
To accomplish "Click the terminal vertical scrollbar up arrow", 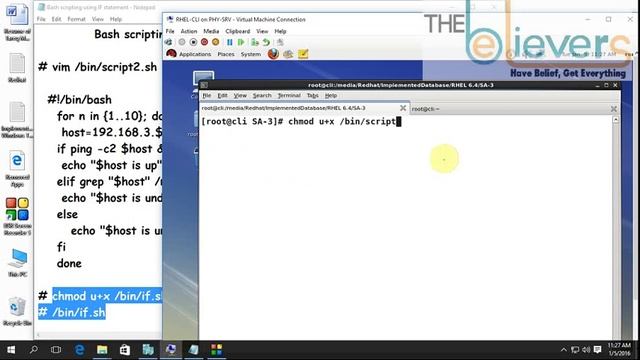I will click(x=616, y=120).
